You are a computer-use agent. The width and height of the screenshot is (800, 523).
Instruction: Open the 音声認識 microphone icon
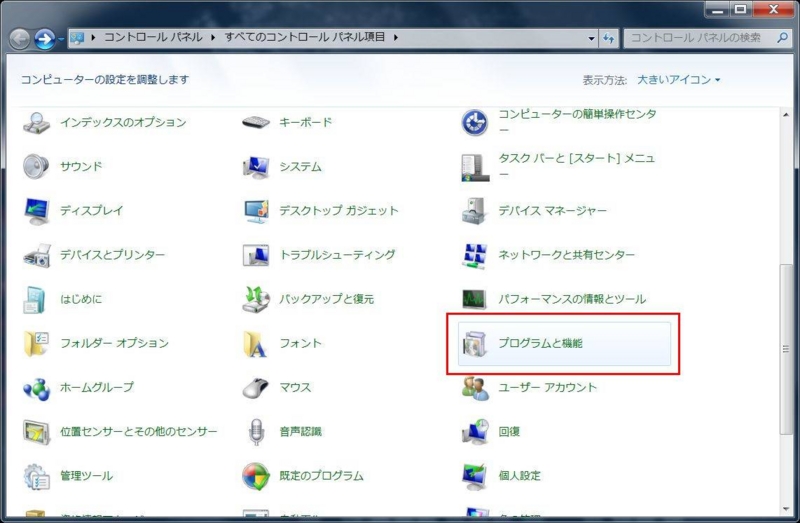point(256,432)
